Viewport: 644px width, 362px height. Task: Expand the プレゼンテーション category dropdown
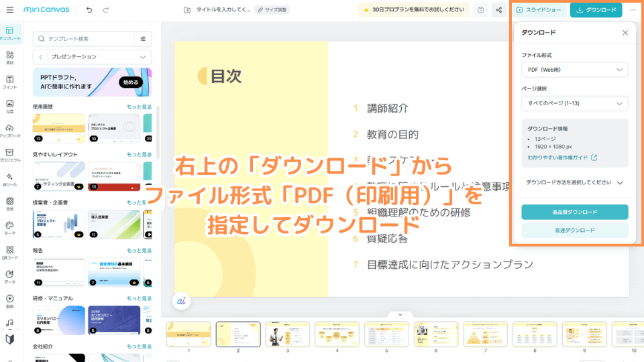[x=142, y=57]
